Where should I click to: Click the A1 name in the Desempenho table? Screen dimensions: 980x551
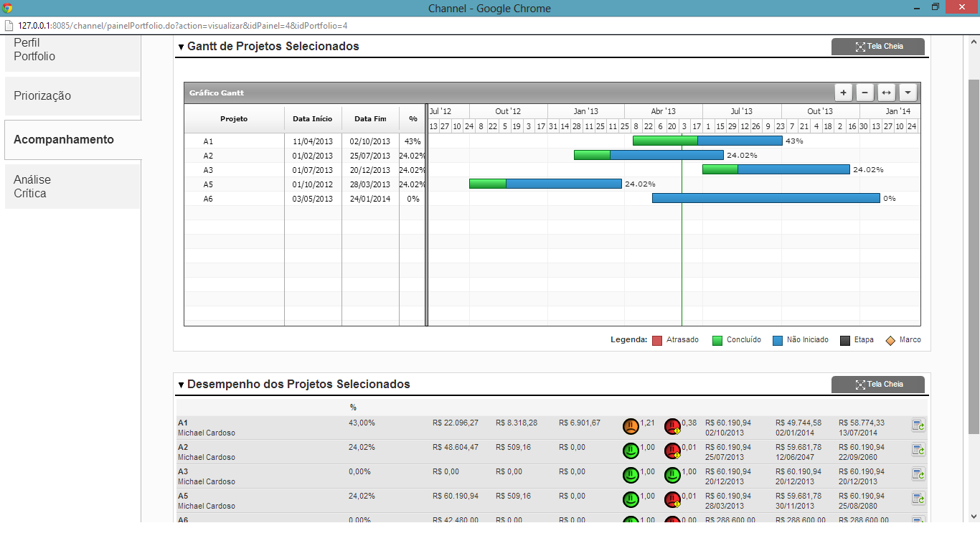183,423
